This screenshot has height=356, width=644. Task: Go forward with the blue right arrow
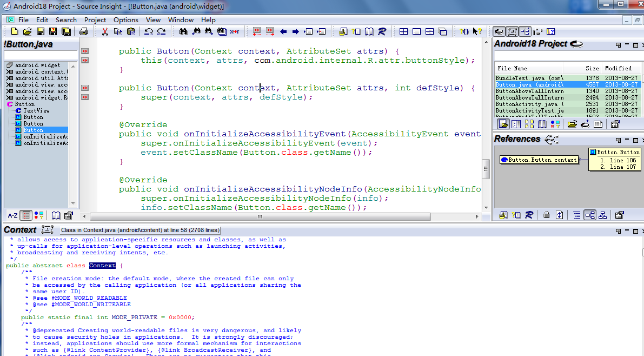click(x=296, y=32)
